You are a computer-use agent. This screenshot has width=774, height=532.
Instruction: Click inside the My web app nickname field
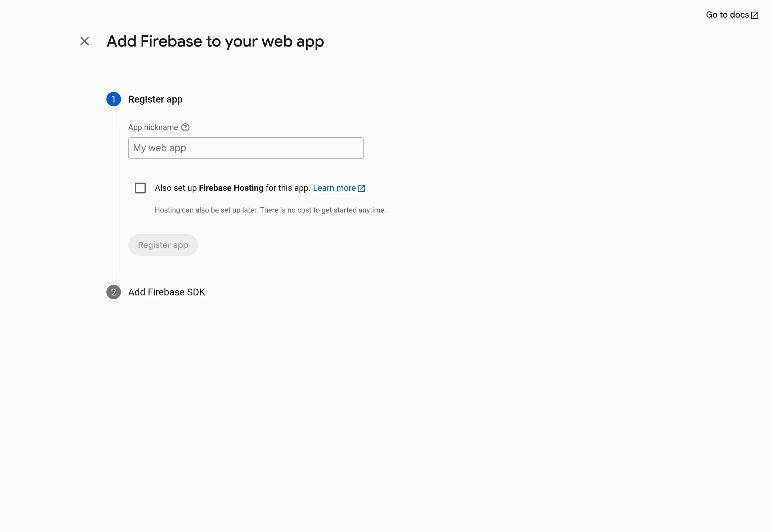tap(246, 148)
